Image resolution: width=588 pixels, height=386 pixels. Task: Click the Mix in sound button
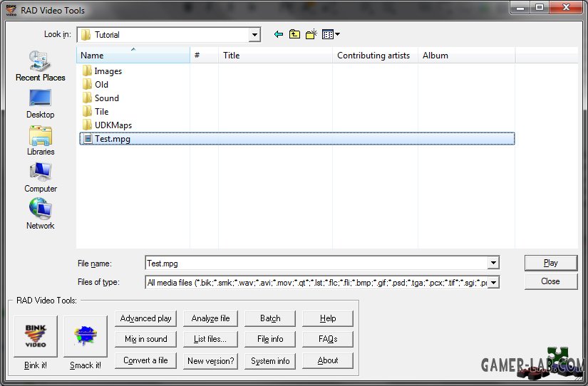tap(145, 339)
